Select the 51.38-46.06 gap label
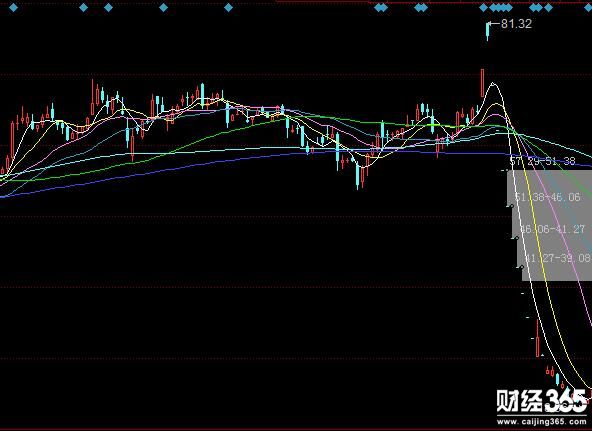The image size is (592, 431). pyautogui.click(x=547, y=197)
